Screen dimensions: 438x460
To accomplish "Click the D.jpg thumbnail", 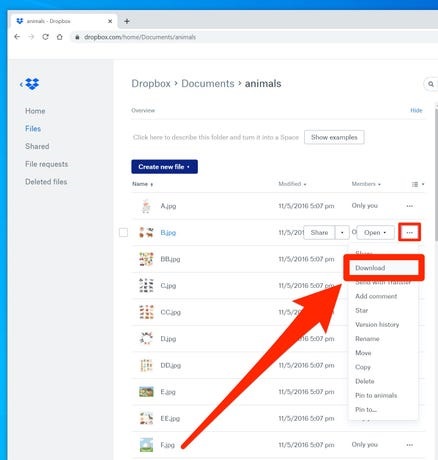I will point(146,338).
